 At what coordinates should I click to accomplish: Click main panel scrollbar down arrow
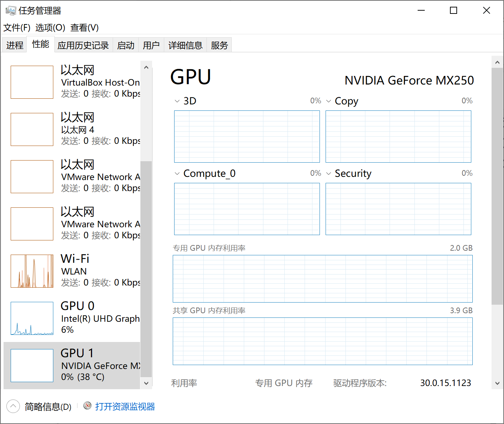click(497, 383)
